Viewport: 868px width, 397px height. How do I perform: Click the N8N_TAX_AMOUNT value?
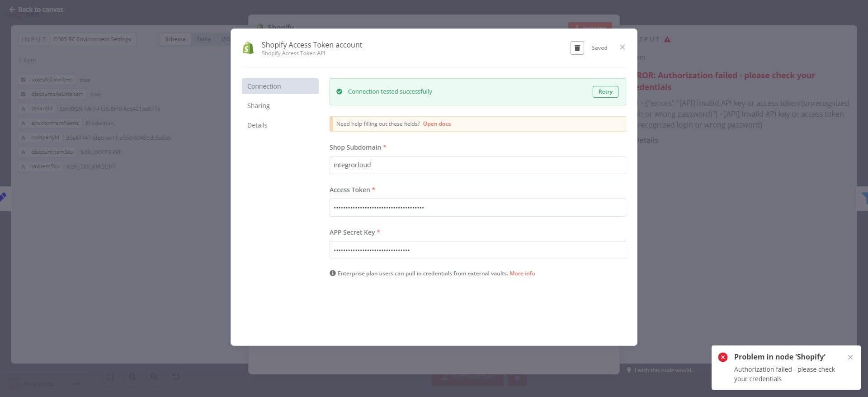coord(91,167)
